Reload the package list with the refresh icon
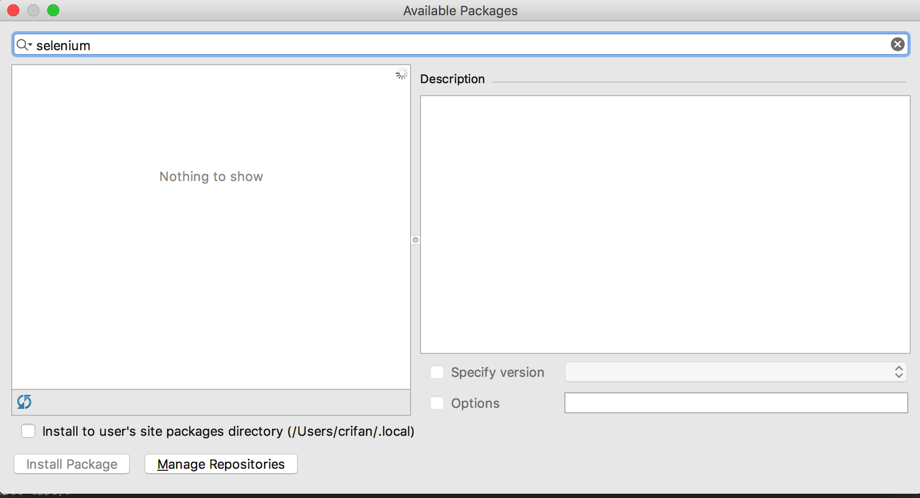 click(24, 402)
